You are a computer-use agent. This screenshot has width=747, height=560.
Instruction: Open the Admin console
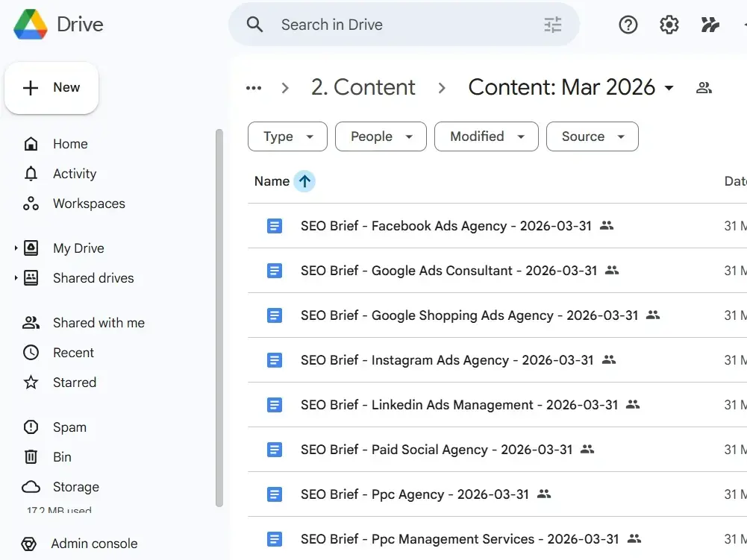click(93, 544)
